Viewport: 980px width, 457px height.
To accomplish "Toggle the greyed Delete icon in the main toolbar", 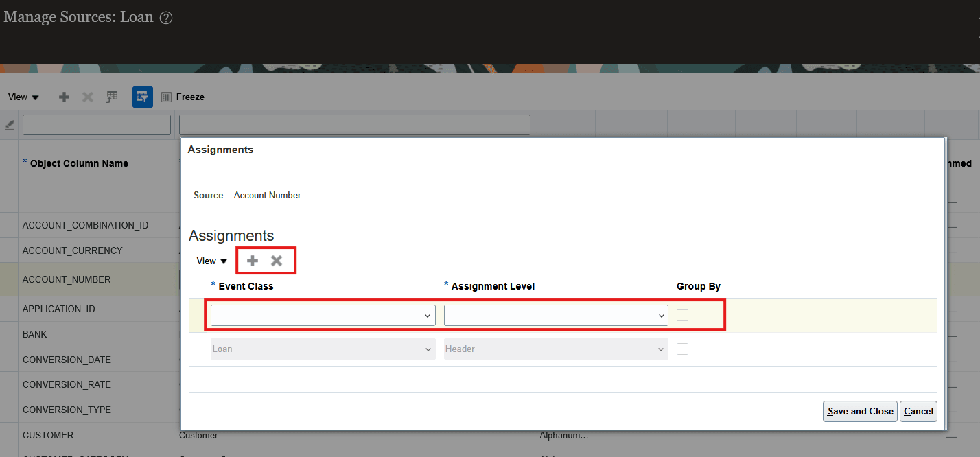I will coord(86,97).
